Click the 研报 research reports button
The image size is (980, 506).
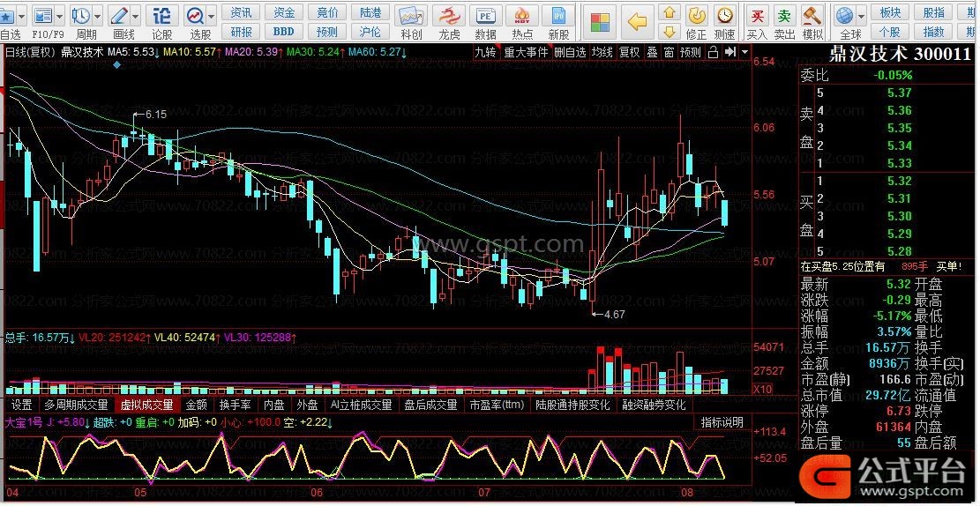coord(241,31)
